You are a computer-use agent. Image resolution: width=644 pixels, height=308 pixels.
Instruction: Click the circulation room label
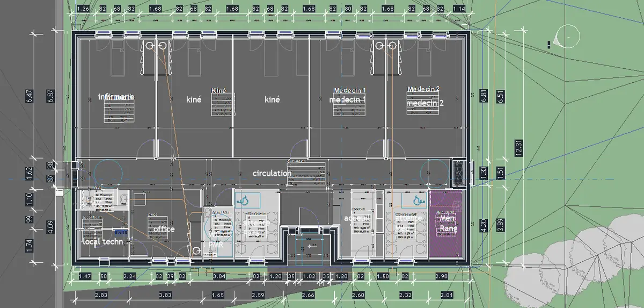tap(272, 174)
